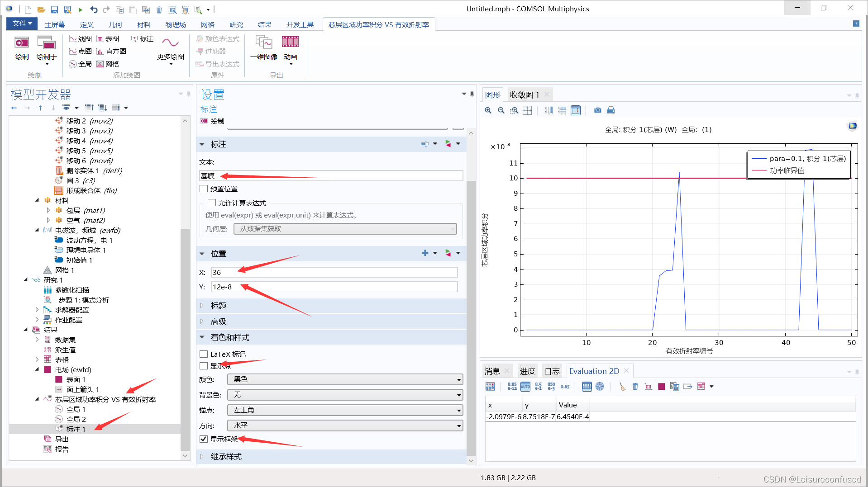Open the 文件 menu
Viewport: 868px width, 487px height.
22,24
